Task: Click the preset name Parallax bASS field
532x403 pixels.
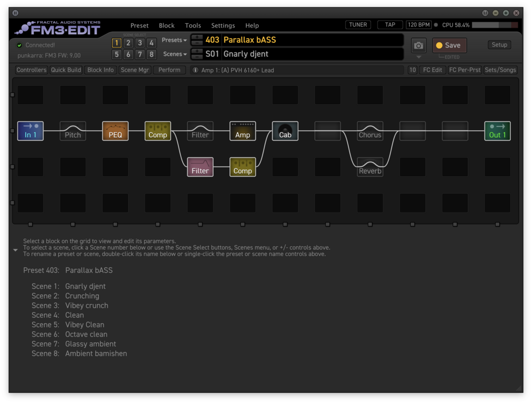Action: click(313, 40)
